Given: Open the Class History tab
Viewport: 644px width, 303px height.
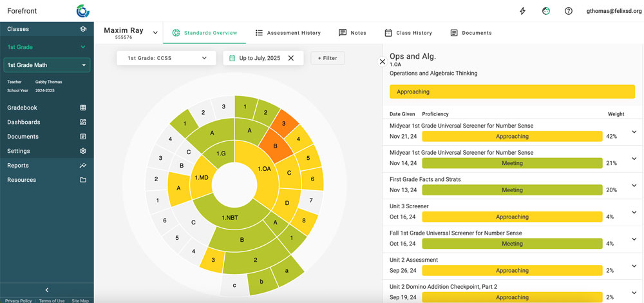Looking at the screenshot, I should pos(408,33).
